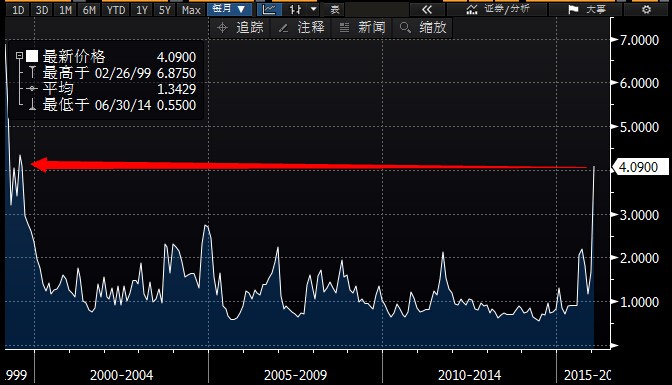
Task: Switch chart to 1M range
Action: click(x=65, y=9)
